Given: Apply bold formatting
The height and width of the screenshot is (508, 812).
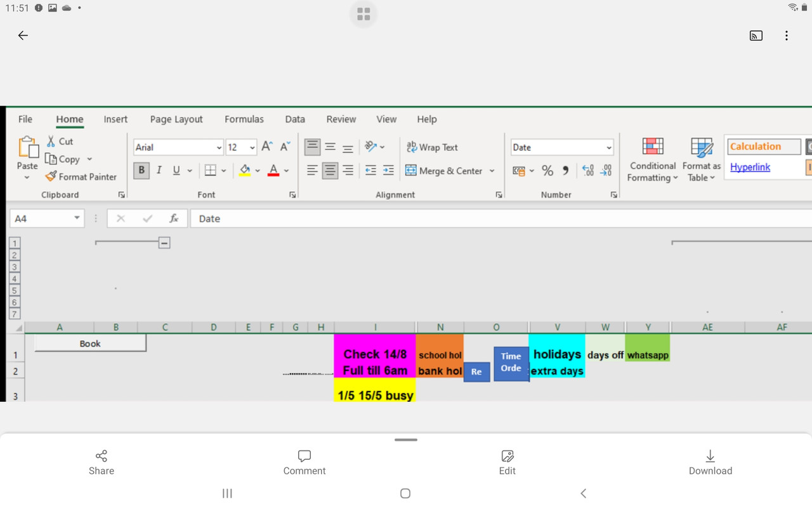Looking at the screenshot, I should pos(141,170).
